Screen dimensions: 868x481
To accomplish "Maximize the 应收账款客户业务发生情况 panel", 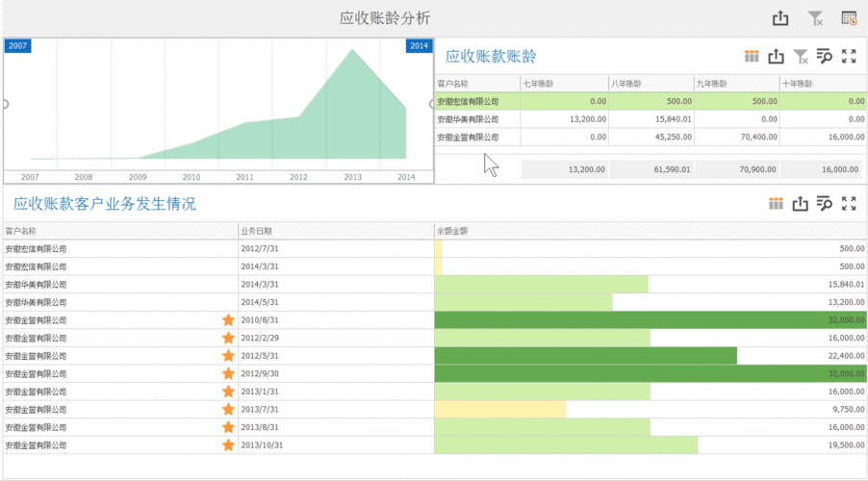I will [x=849, y=203].
